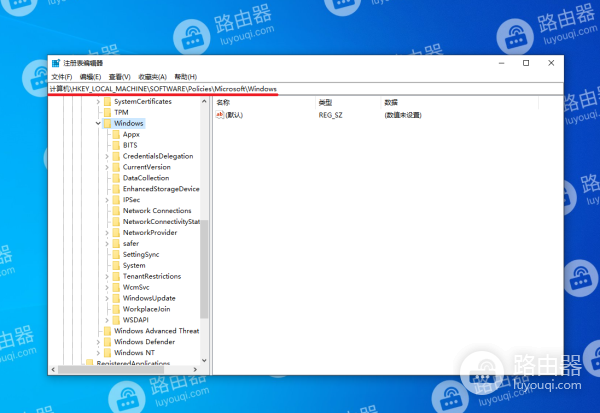600x413 pixels.
Task: Select the Windows folder icon
Action: coord(108,123)
